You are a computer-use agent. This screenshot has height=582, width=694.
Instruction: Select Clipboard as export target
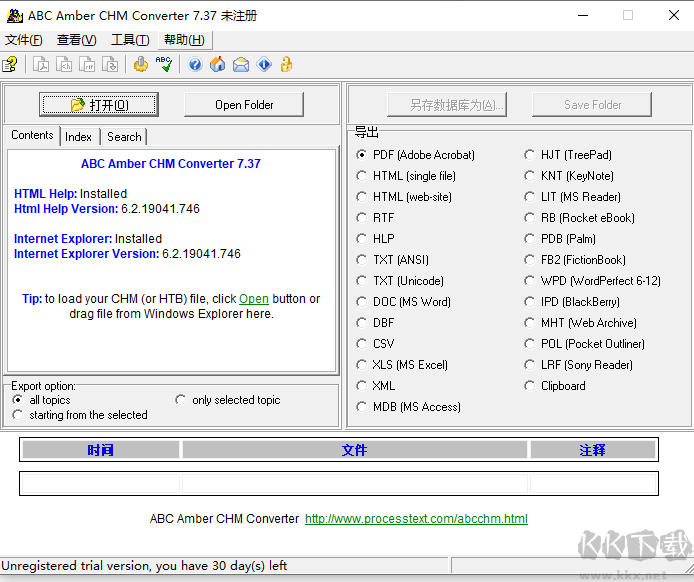click(530, 386)
